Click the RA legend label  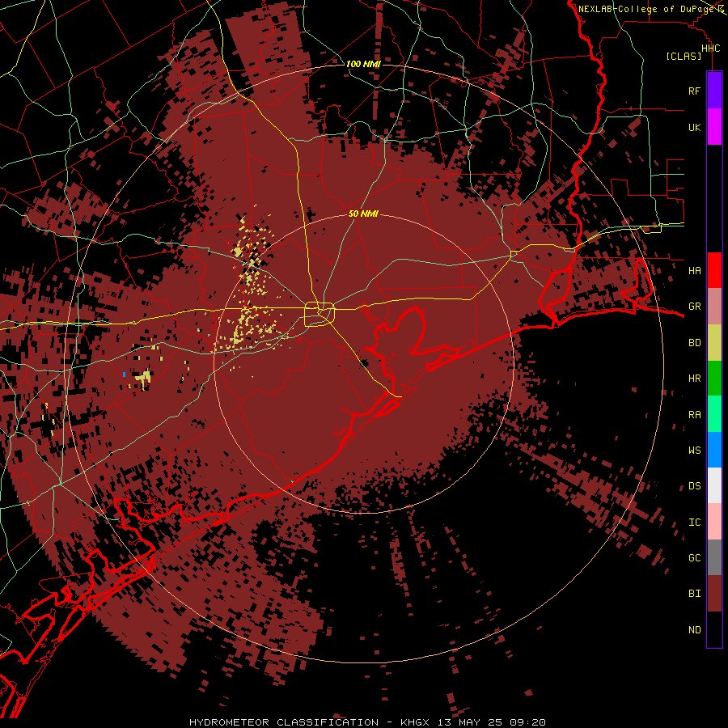pyautogui.click(x=694, y=415)
